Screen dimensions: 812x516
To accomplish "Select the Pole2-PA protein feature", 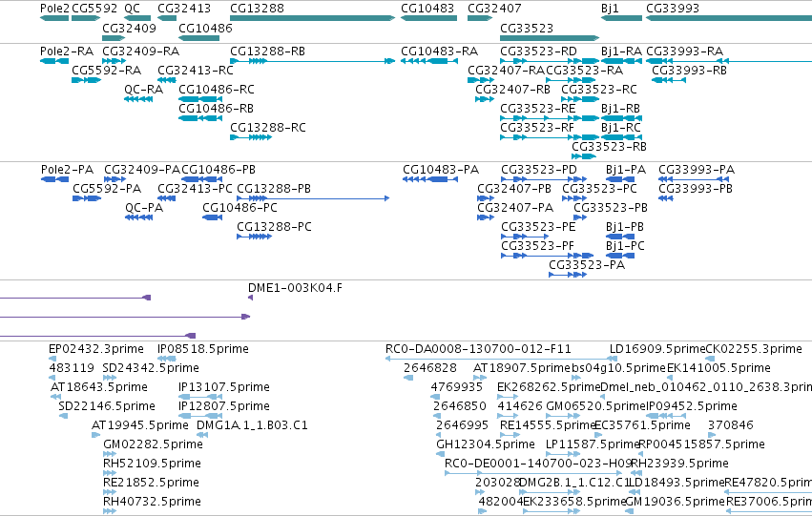I will [x=55, y=179].
